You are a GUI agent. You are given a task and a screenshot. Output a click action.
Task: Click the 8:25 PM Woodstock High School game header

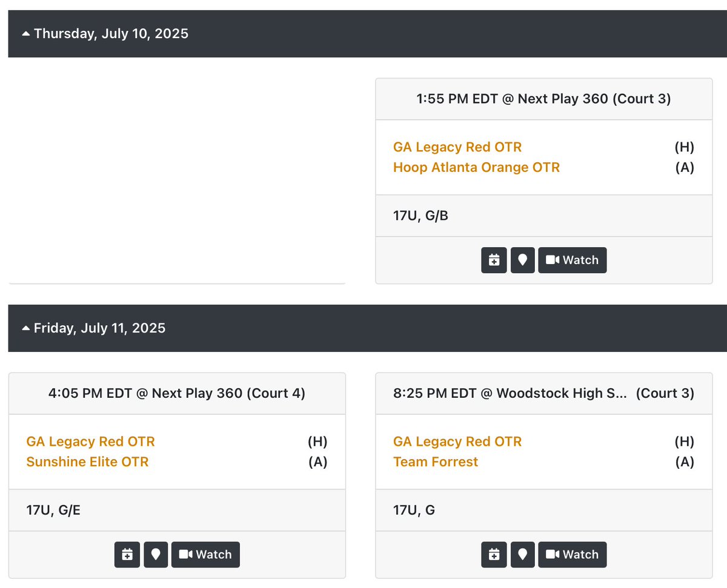point(543,394)
